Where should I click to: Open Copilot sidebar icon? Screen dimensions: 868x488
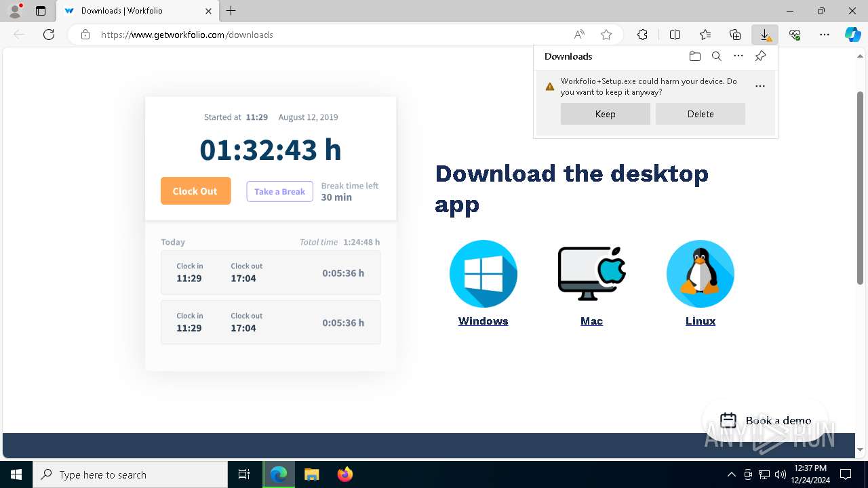853,35
